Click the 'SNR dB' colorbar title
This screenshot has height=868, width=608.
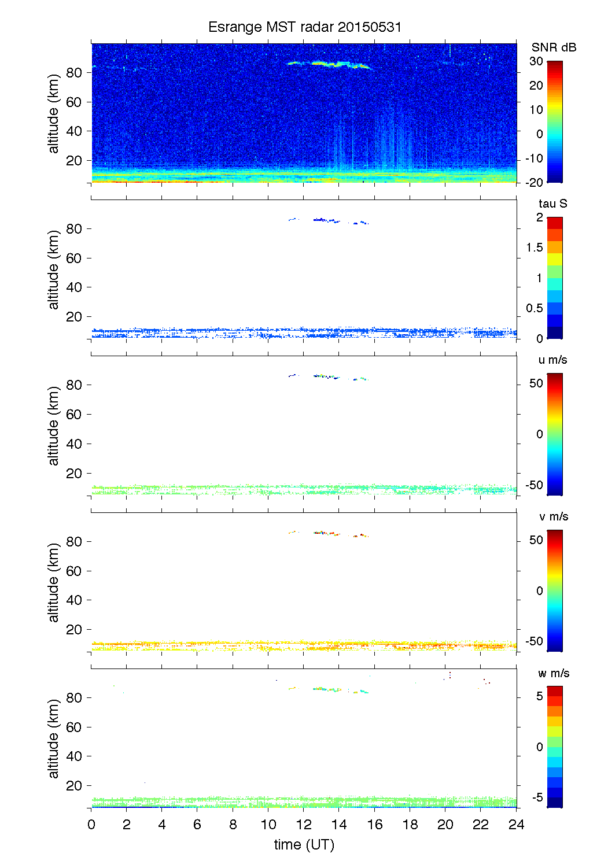(x=554, y=47)
